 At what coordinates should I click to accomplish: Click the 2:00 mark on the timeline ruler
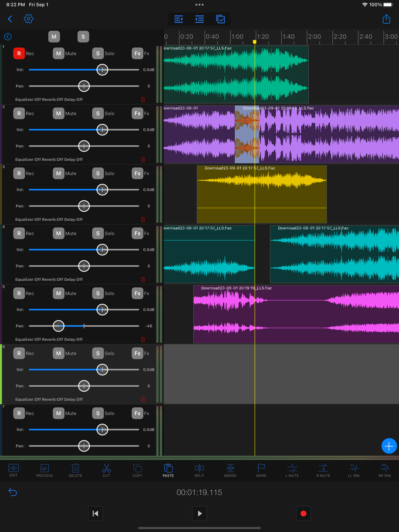coord(314,37)
